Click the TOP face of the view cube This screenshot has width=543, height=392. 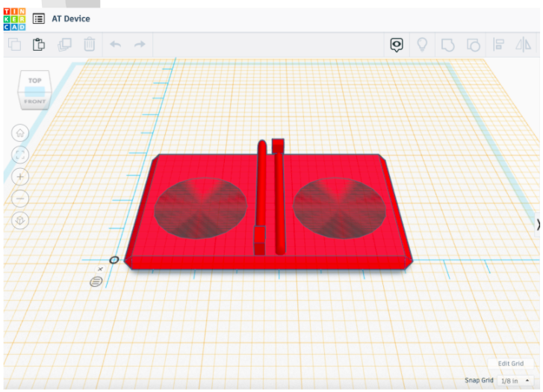pos(34,81)
